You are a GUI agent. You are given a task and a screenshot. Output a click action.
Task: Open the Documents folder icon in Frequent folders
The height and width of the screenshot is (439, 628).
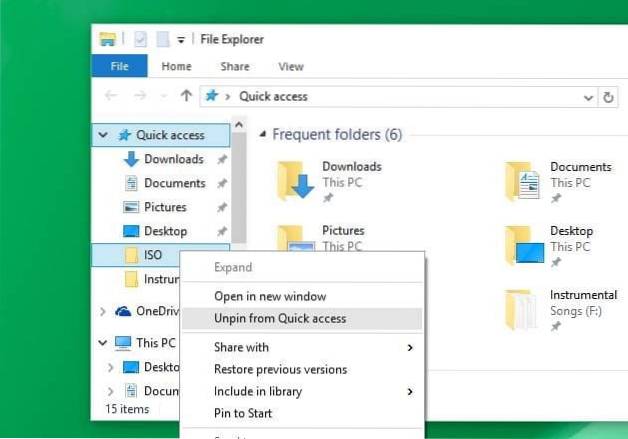(522, 181)
